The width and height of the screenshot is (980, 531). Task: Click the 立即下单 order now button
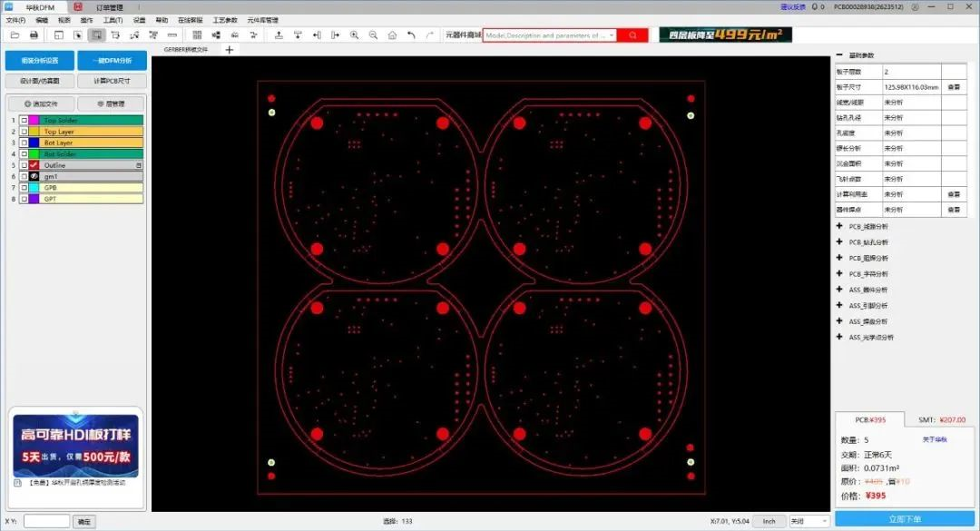tap(905, 519)
